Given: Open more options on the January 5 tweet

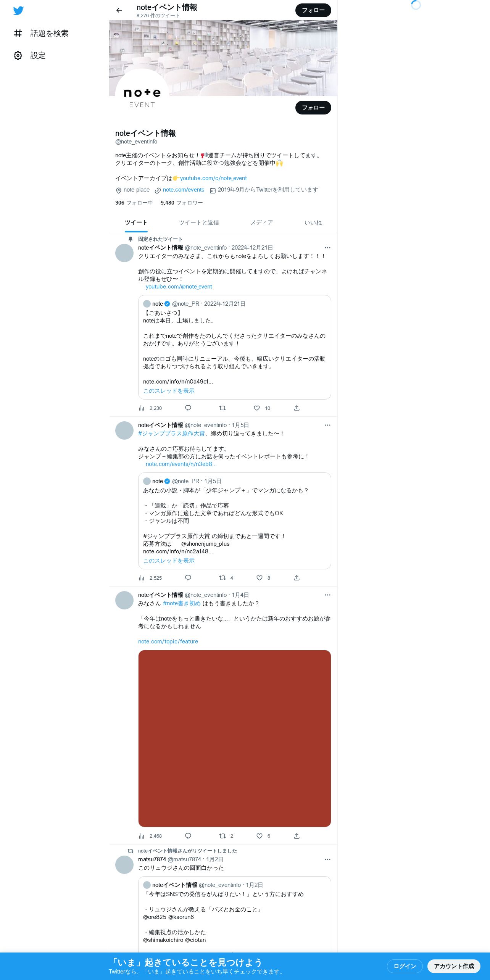Looking at the screenshot, I should [x=327, y=425].
